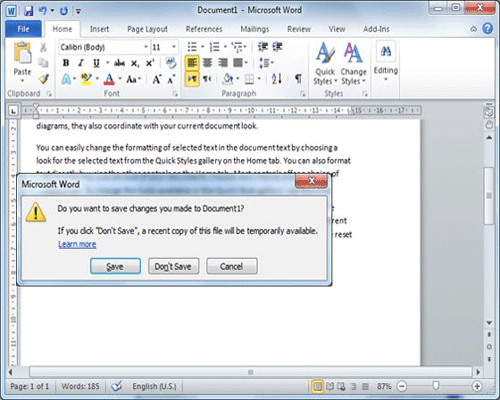Open the Learn more link

click(x=77, y=244)
